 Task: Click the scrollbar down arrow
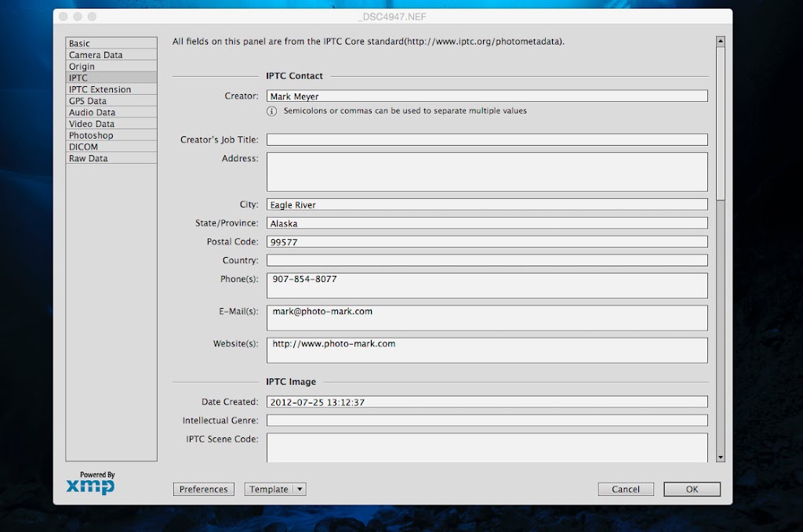click(721, 458)
